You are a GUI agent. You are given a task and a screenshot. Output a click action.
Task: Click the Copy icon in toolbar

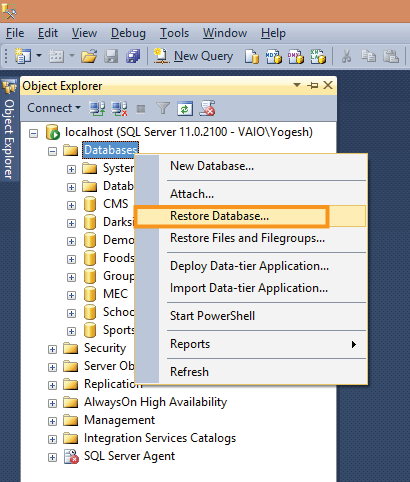[369, 56]
